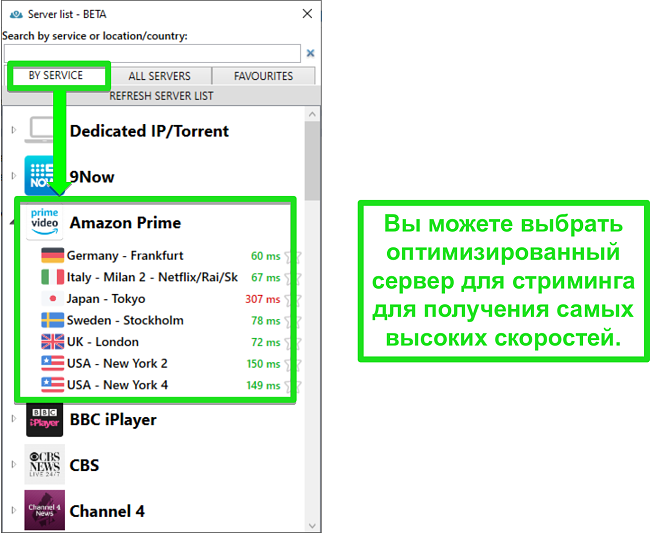Viewport: 650px width, 534px height.
Task: Favourite the Germany - Frankfurt server star
Action: pos(293,257)
